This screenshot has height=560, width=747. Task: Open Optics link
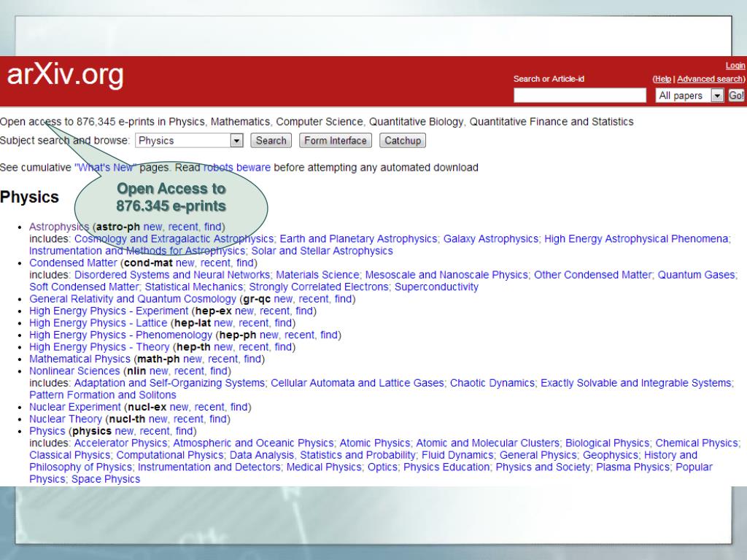point(382,467)
